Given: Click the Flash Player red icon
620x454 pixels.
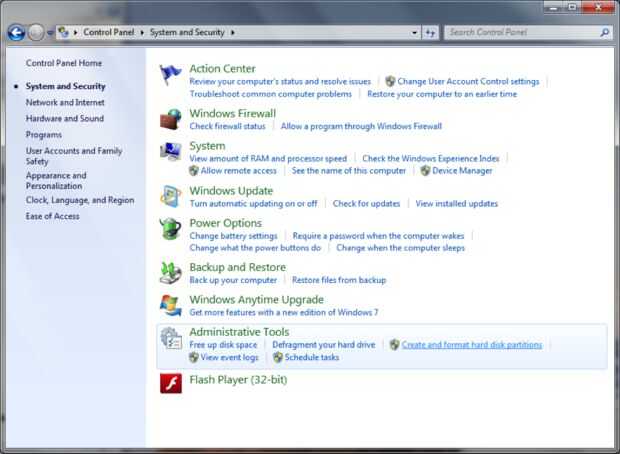Looking at the screenshot, I should [x=171, y=383].
